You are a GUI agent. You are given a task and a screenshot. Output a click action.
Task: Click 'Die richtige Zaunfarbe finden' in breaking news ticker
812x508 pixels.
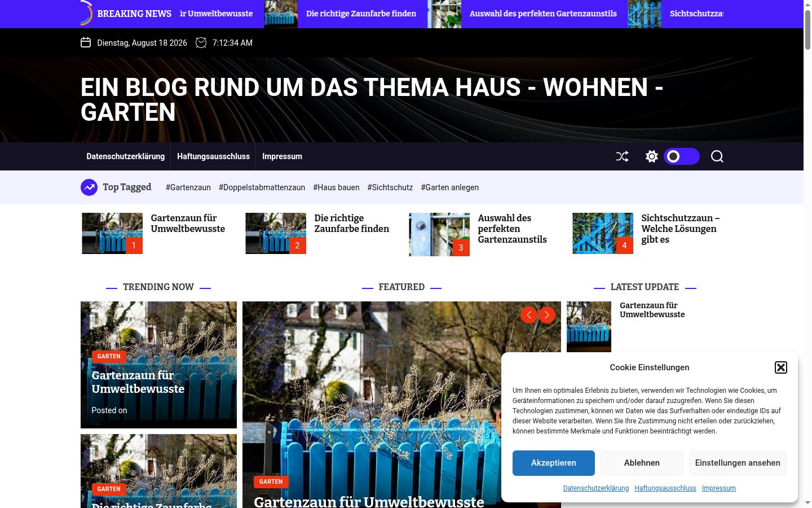[x=361, y=14]
